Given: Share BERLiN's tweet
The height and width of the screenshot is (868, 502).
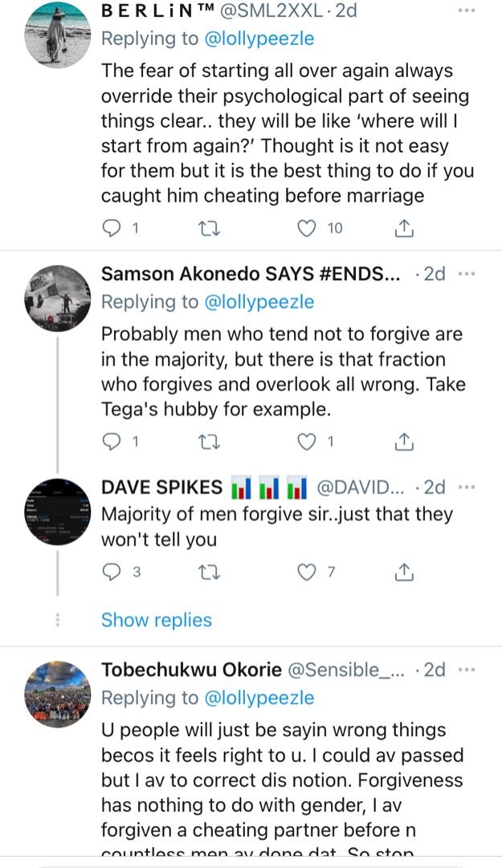Looking at the screenshot, I should coord(404,229).
